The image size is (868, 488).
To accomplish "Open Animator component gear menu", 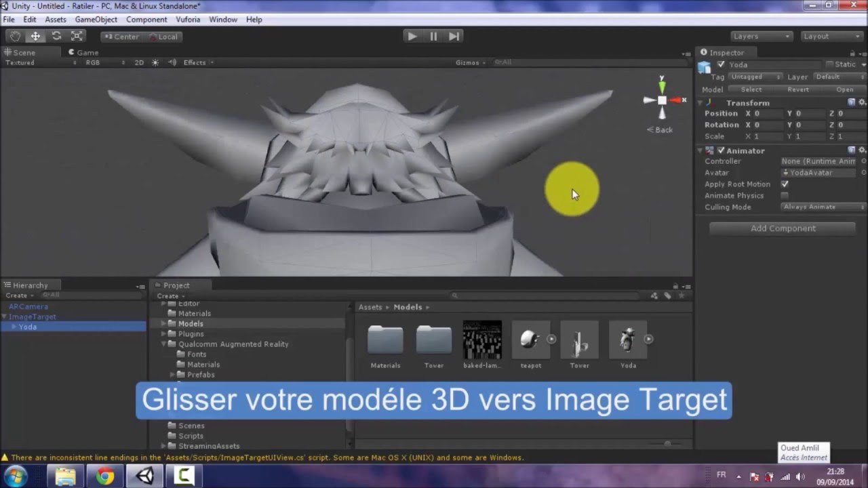I will pyautogui.click(x=862, y=150).
